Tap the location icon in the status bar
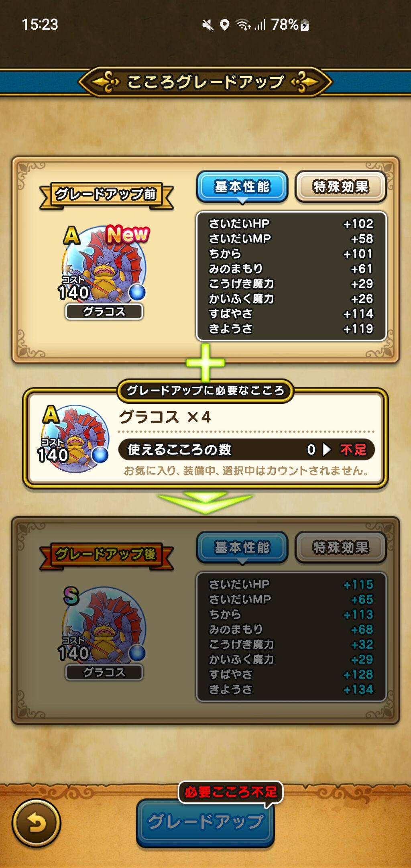 (x=225, y=25)
